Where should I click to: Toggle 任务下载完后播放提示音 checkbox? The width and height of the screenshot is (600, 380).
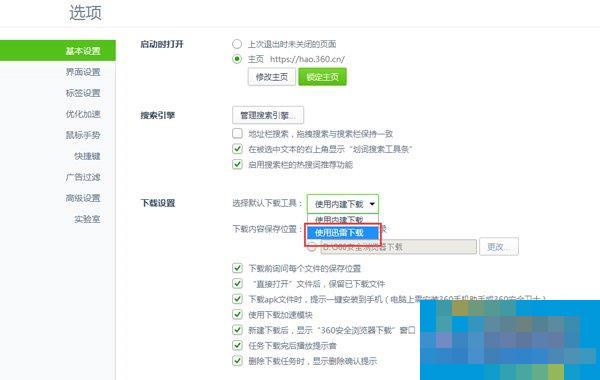tap(237, 345)
